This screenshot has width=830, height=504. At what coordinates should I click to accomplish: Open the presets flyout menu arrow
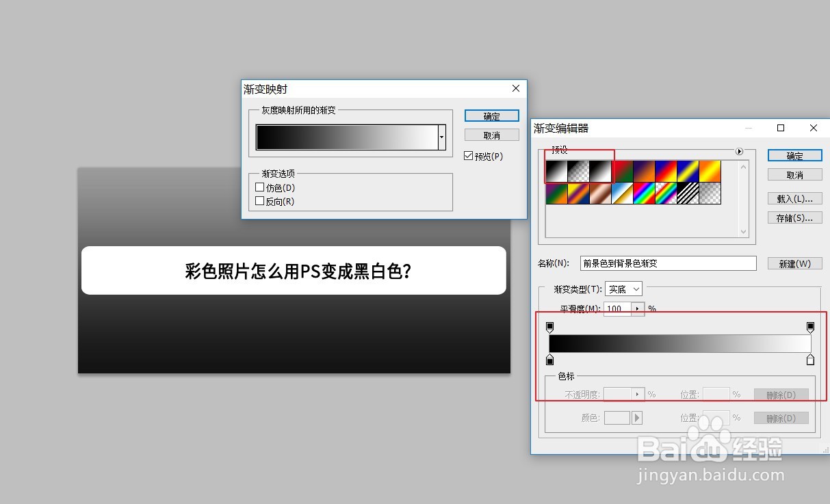point(739,152)
